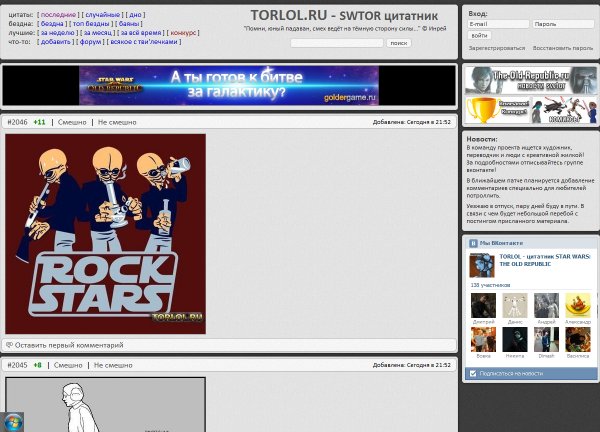Vote 'Смешно' on post #2046

(70, 122)
